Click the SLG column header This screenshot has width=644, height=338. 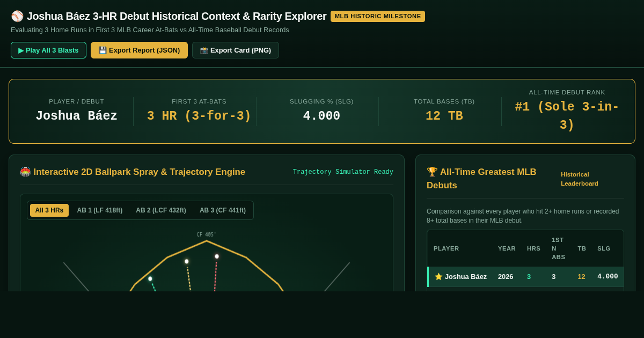click(x=604, y=248)
